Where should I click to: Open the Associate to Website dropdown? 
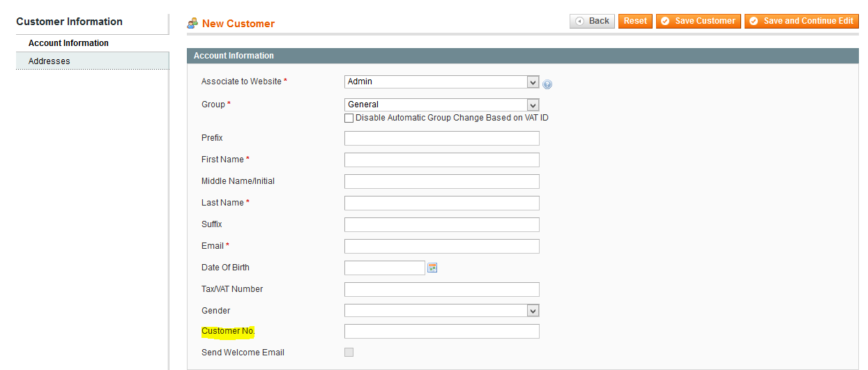tap(442, 82)
